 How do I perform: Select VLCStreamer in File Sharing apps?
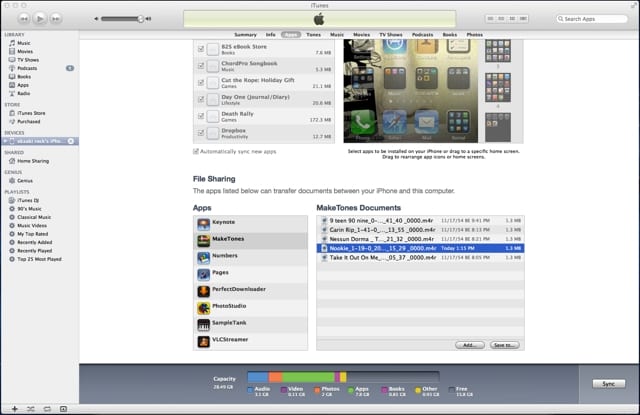251,341
